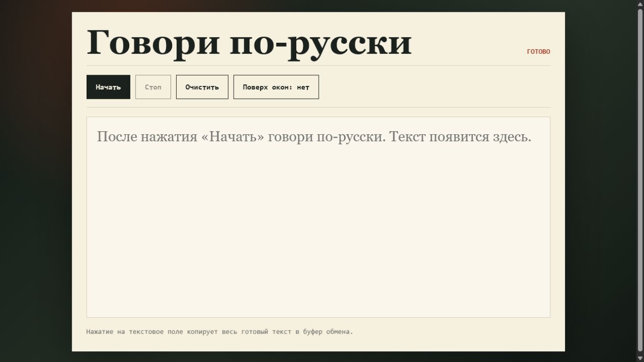Toggle the Поверх окон: нет setting
Screen dimensions: 644x362
[276, 87]
